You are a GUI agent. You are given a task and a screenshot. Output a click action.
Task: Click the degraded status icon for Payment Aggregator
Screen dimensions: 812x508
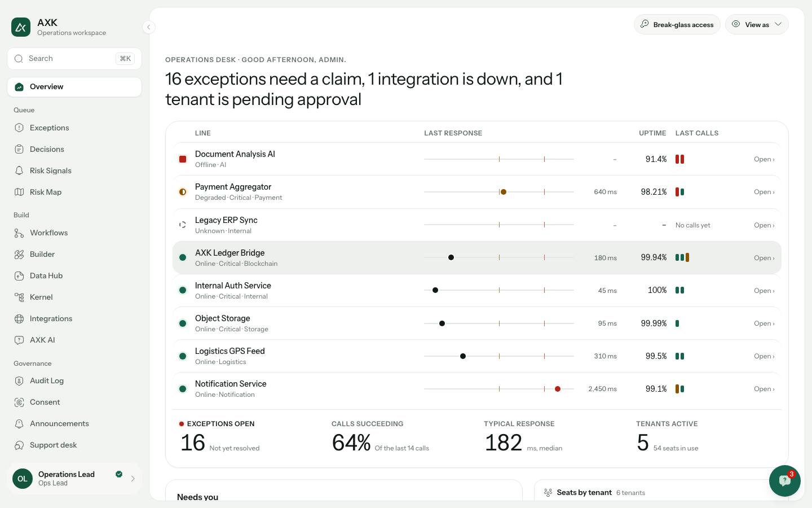(x=183, y=192)
